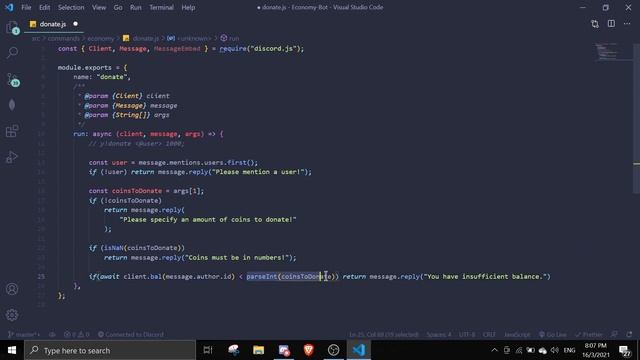Open File Explorer from the taskbar
This screenshot has width=640, height=360.
(258, 350)
